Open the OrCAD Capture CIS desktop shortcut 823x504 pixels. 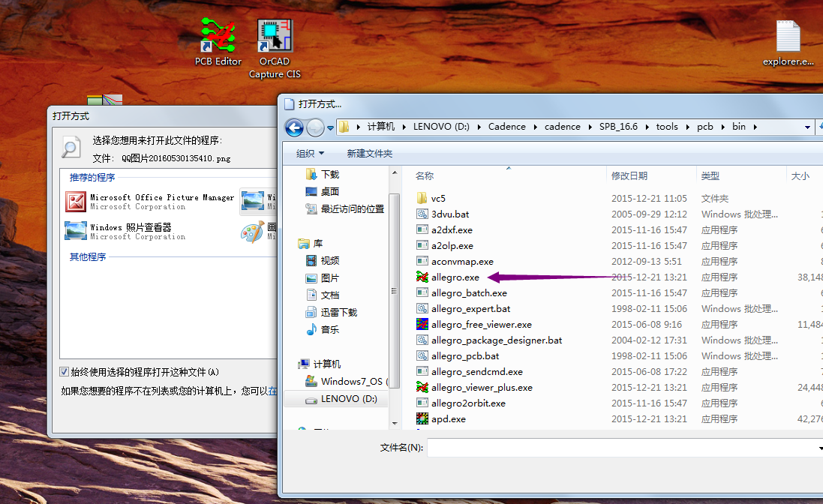coord(275,49)
